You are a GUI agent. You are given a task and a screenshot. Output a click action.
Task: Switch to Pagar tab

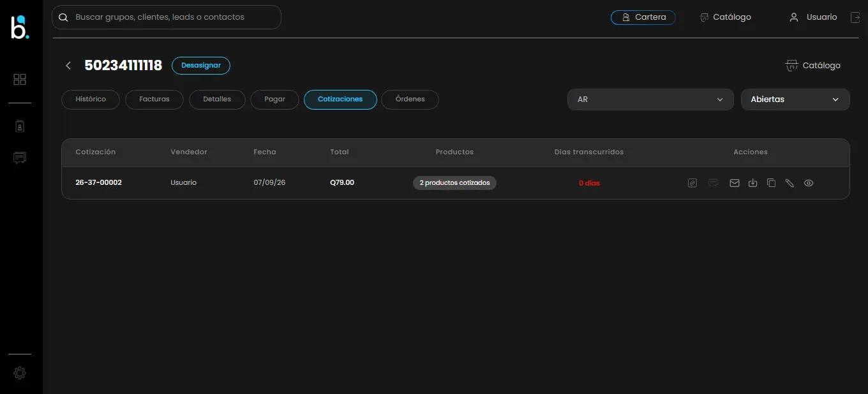[274, 99]
